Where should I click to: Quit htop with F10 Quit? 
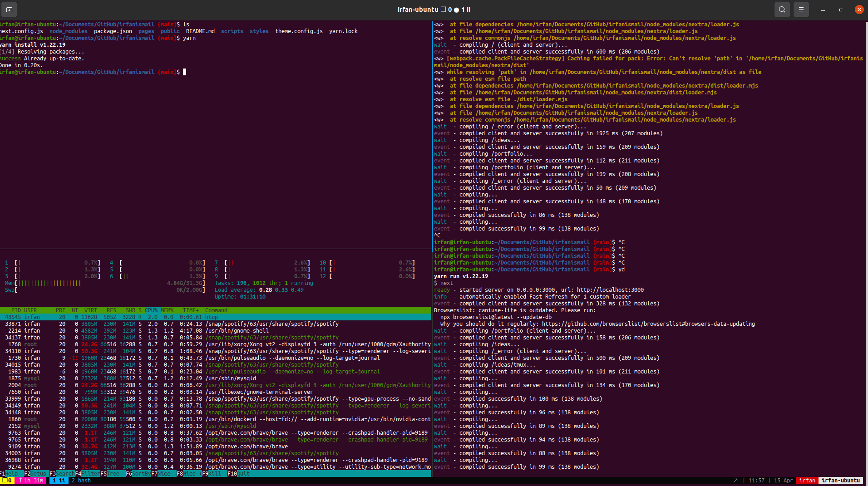[x=240, y=473]
